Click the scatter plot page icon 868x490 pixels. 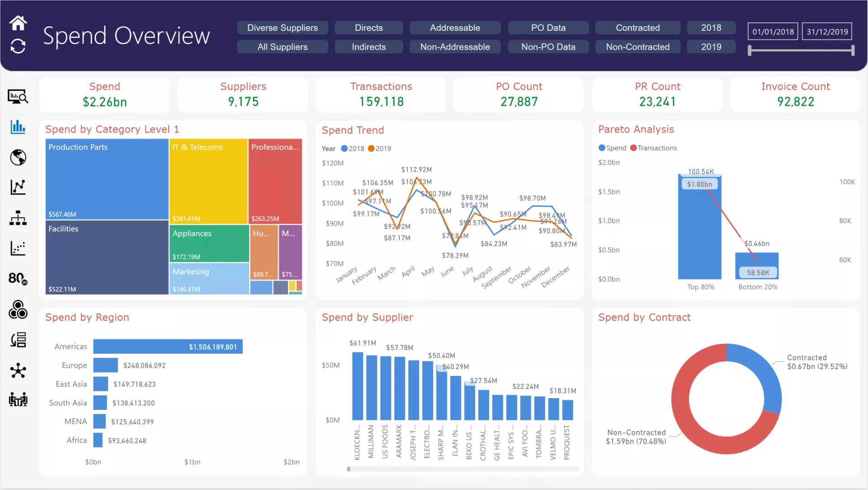pyautogui.click(x=18, y=248)
